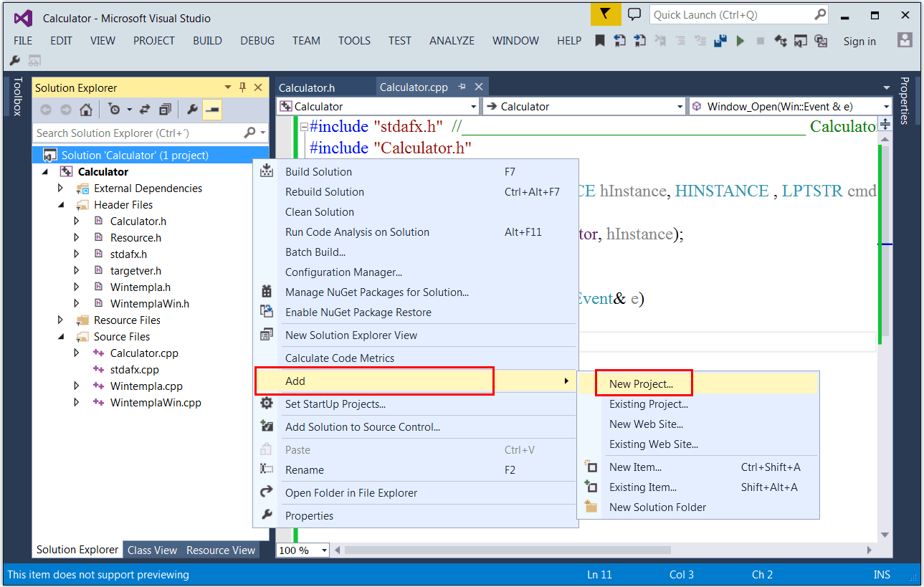924x587 pixels.
Task: Click the New Solution Folder icon
Action: coord(591,507)
